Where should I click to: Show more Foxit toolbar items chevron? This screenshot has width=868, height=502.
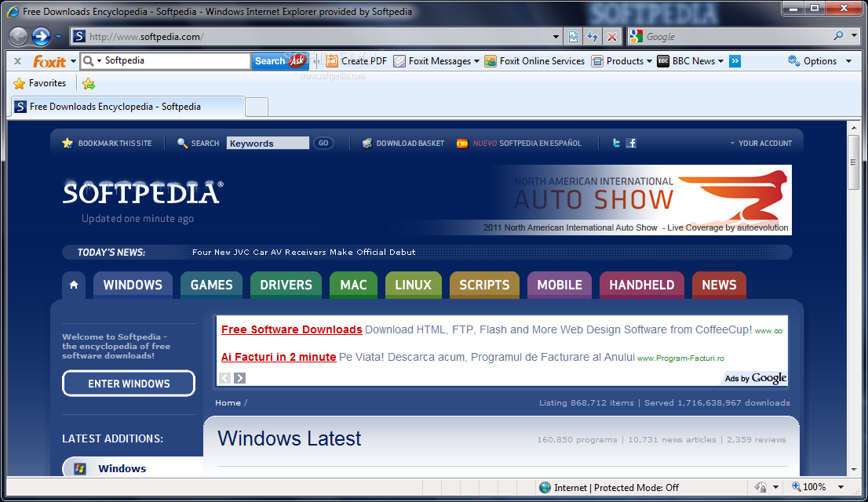click(735, 61)
